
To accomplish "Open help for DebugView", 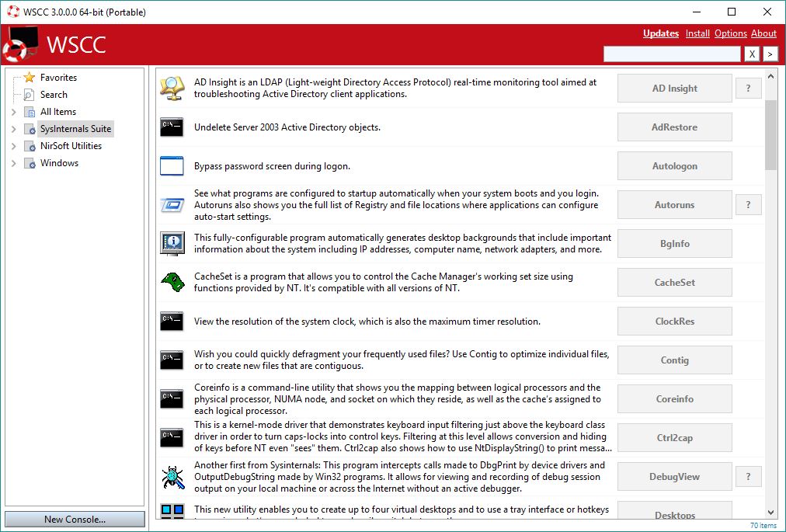I will pos(748,477).
